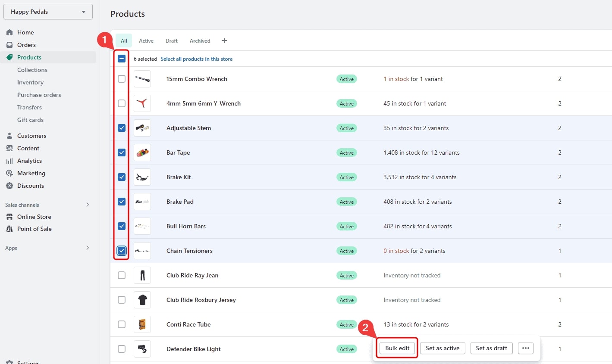Open Bar Tape product thumbnail
Screen dimensions: 612x364
142,152
